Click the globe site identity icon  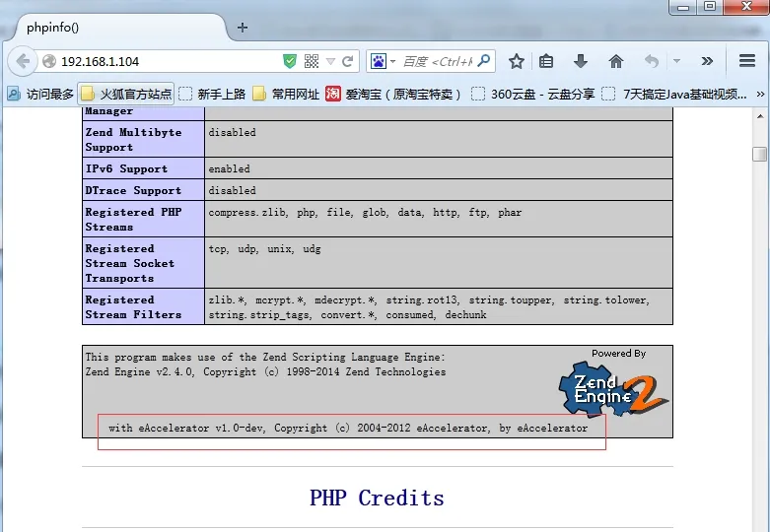click(49, 61)
